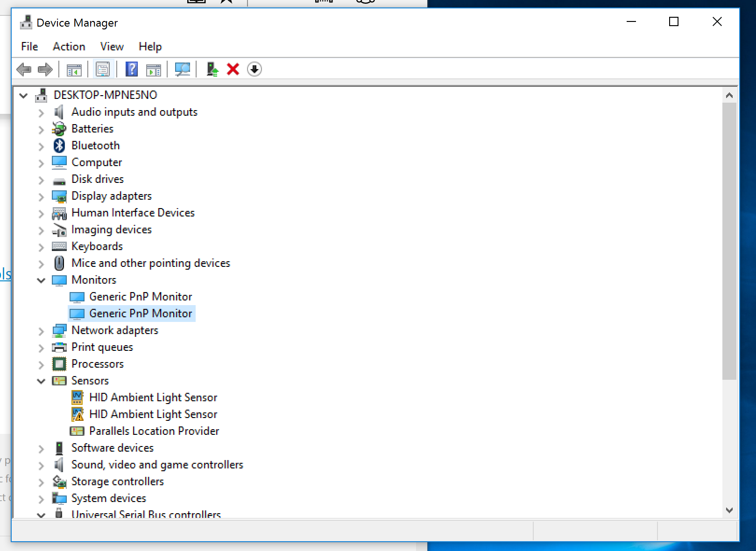756x551 pixels.
Task: Open the File menu
Action: tap(29, 47)
